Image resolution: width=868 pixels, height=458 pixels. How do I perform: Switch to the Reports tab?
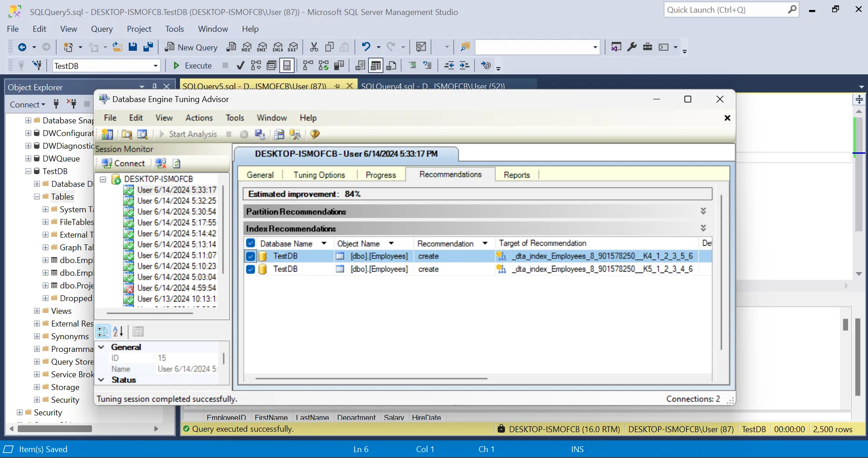517,175
